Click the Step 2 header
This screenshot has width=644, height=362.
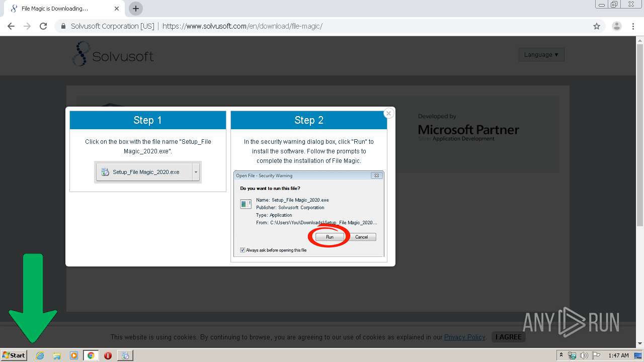[x=309, y=120]
